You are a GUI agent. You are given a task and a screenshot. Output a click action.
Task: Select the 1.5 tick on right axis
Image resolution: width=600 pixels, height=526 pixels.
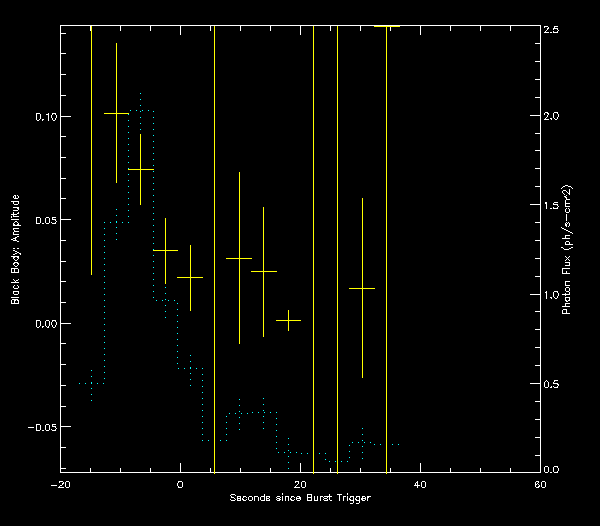[551, 206]
